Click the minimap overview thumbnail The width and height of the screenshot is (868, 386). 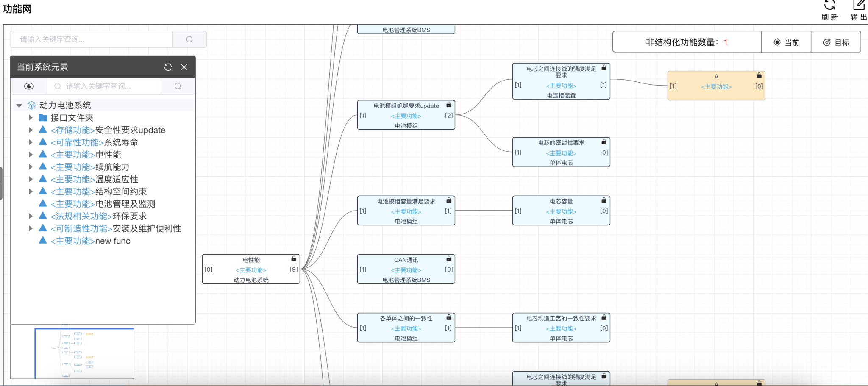click(x=84, y=353)
